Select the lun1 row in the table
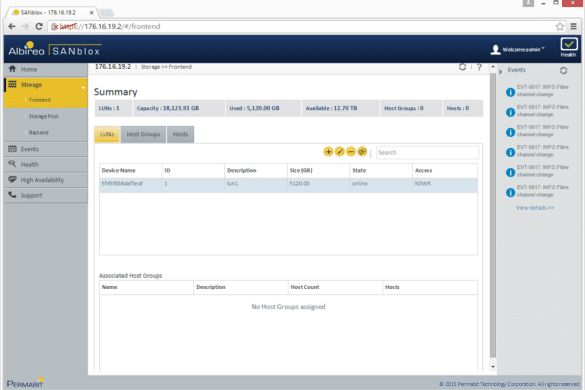Screen dimensions: 585x390 (288, 184)
